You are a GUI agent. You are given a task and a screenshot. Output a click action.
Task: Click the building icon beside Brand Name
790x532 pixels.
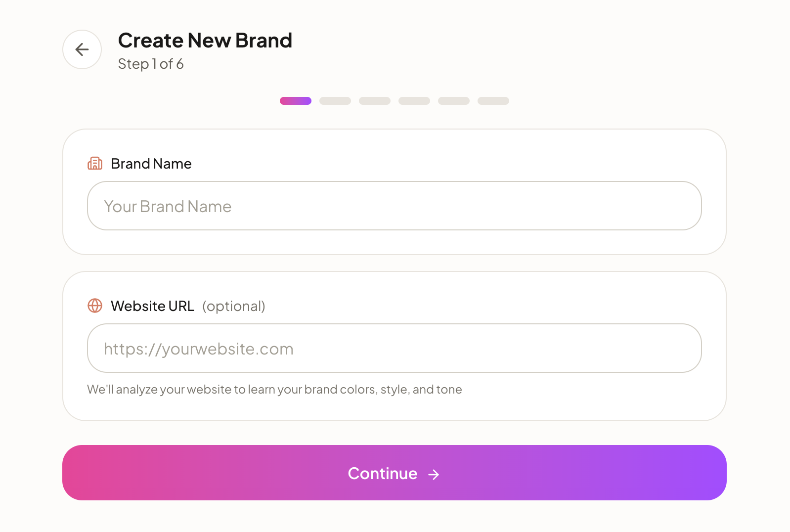[94, 163]
